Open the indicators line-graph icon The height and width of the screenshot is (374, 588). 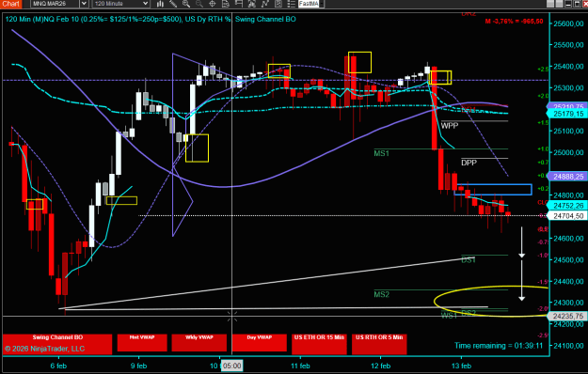(264, 4)
